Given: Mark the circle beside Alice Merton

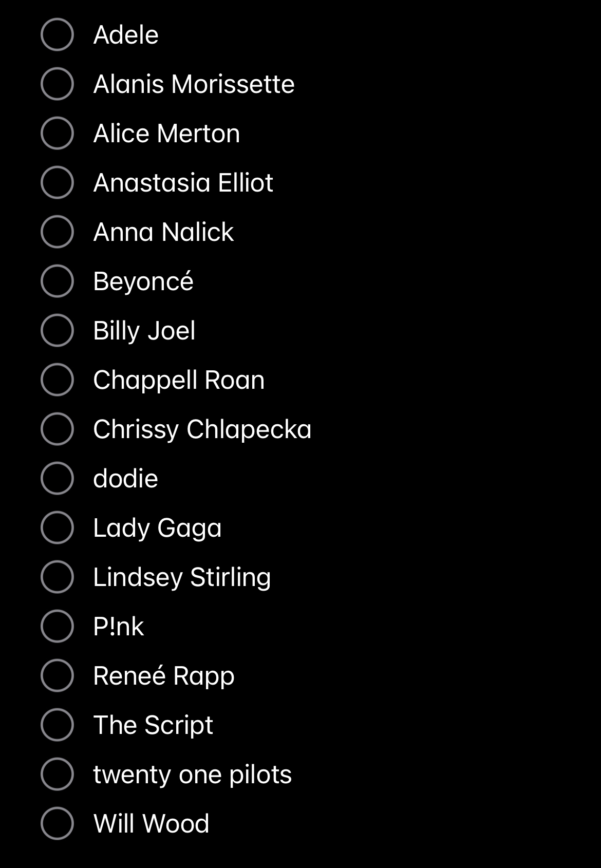Looking at the screenshot, I should (57, 134).
